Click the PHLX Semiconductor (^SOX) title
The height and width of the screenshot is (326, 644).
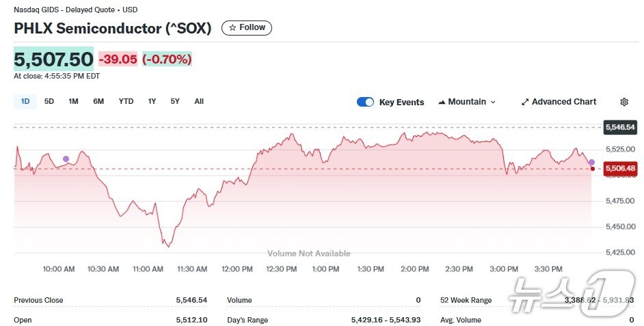pyautogui.click(x=113, y=28)
